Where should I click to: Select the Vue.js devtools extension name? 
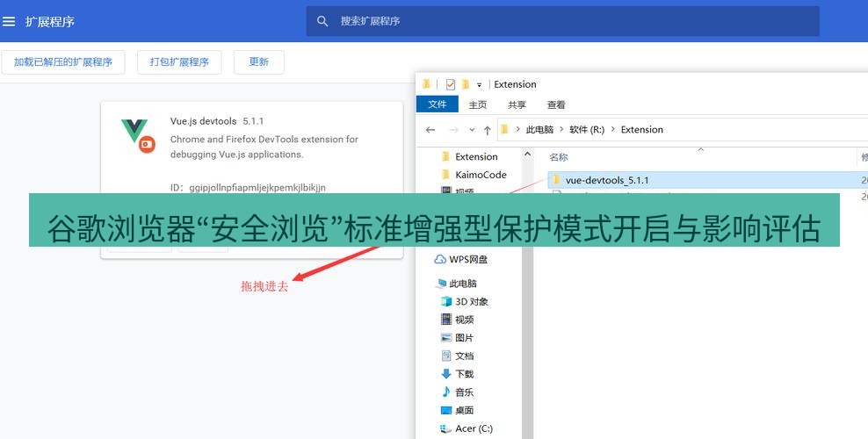(x=203, y=121)
